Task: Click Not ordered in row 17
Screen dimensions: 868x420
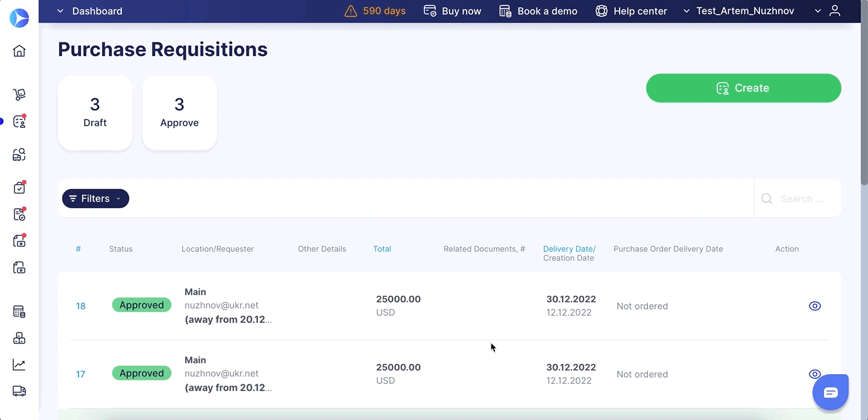Action: tap(642, 374)
